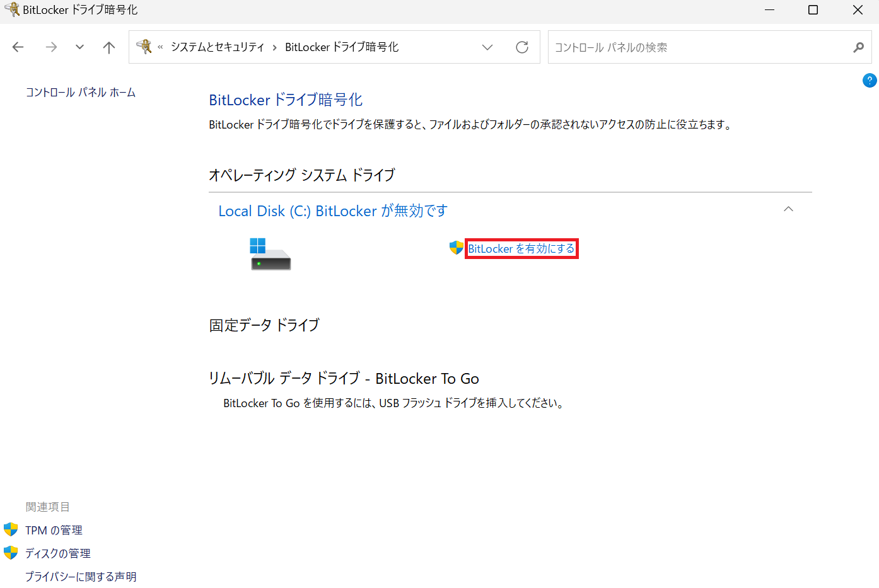
Task: Minimize the BitLocker window
Action: point(770,10)
